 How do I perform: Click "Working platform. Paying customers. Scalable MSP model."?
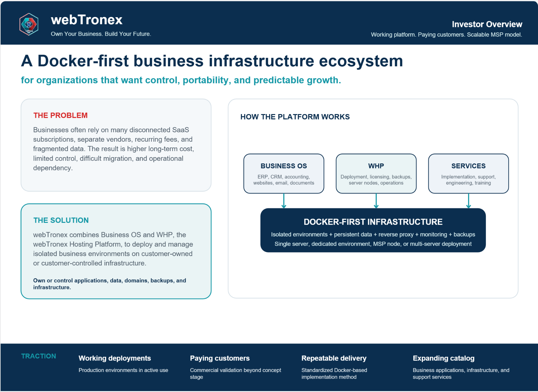coord(447,35)
